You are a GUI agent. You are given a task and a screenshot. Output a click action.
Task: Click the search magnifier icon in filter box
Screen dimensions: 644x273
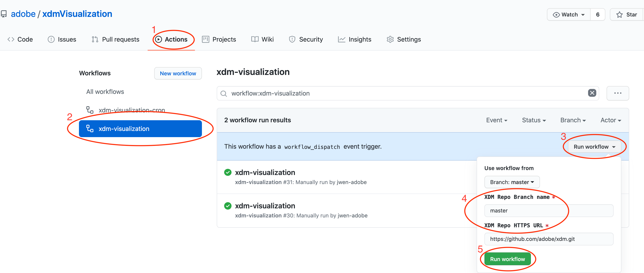(x=224, y=94)
